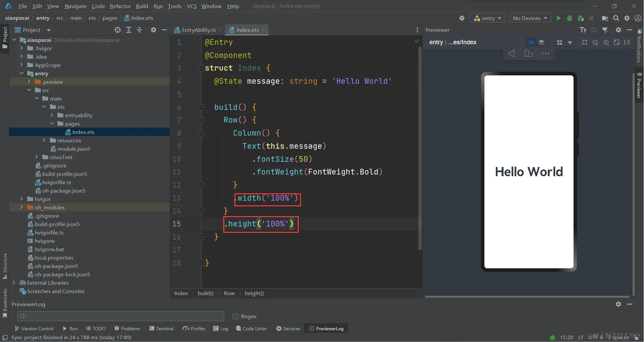Toggle the Regex checkbox in PreviewerLog
The image size is (644, 342).
[235, 316]
